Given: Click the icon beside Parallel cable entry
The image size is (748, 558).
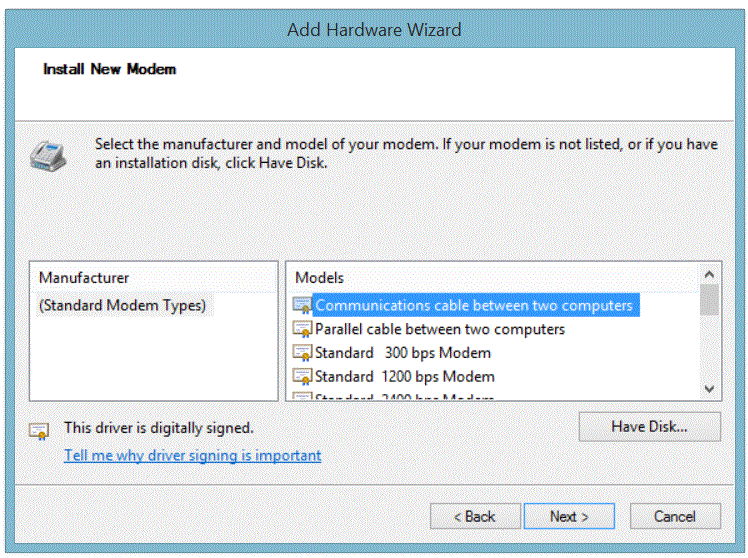Looking at the screenshot, I should [x=302, y=329].
